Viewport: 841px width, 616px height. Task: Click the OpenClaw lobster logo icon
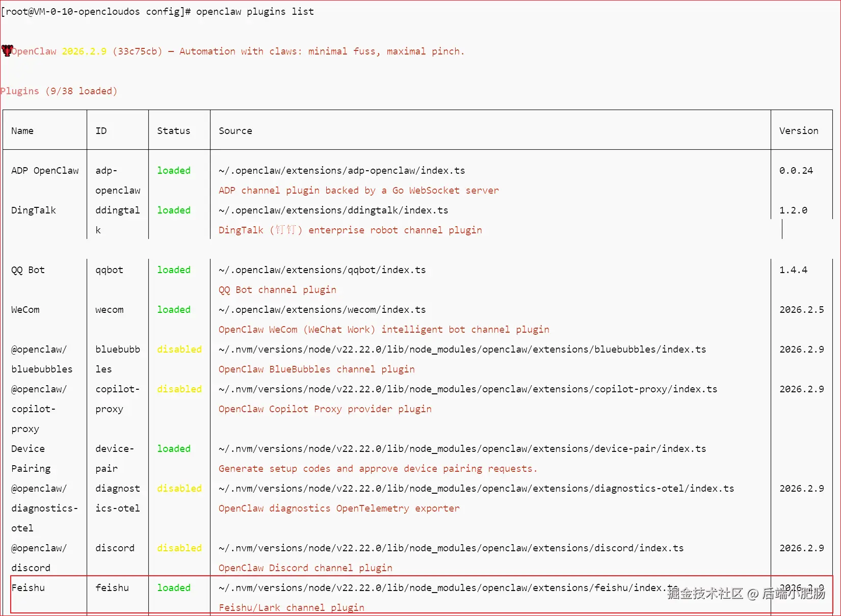click(x=7, y=50)
